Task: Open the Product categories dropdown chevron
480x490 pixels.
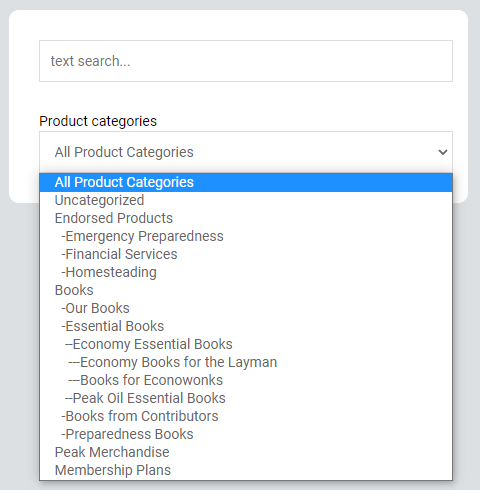Action: tap(443, 152)
